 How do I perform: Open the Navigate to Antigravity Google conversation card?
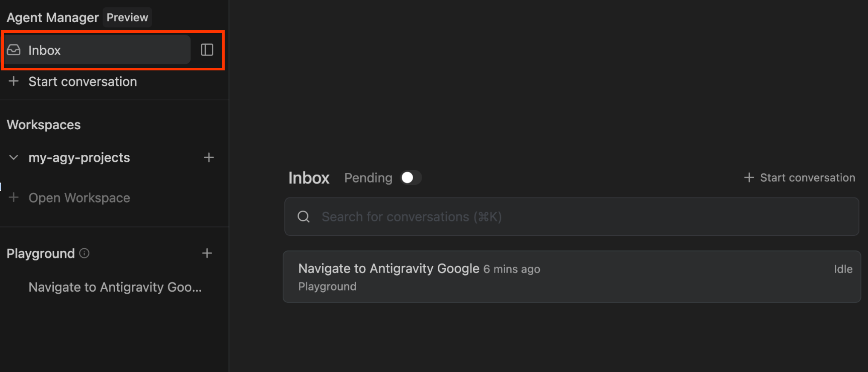[571, 277]
